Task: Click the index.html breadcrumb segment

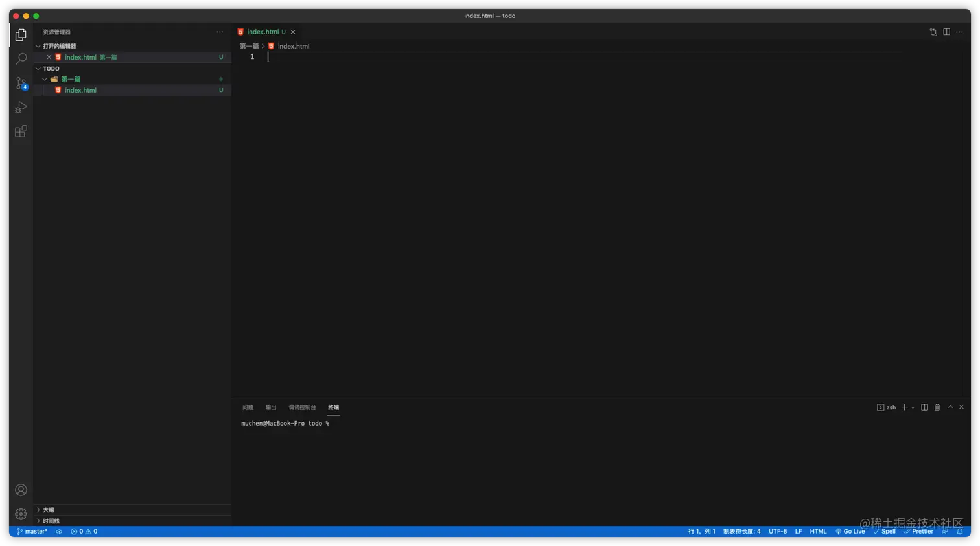Action: click(x=293, y=47)
